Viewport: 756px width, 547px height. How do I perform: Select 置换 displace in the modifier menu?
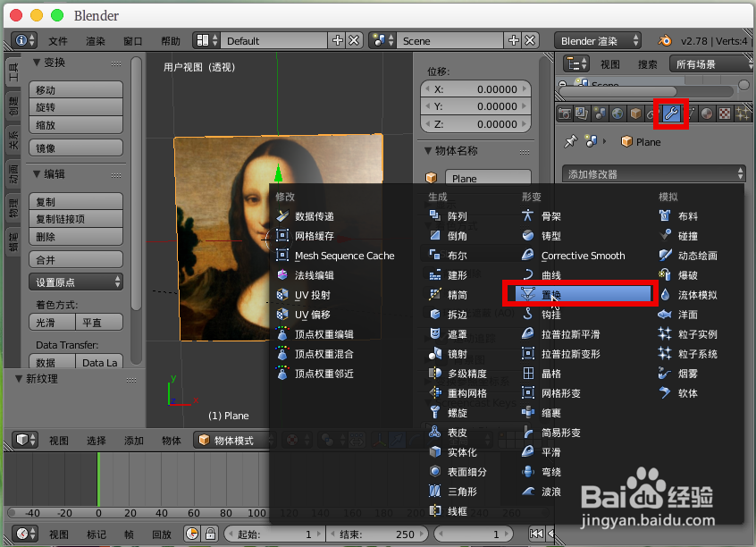tap(584, 295)
